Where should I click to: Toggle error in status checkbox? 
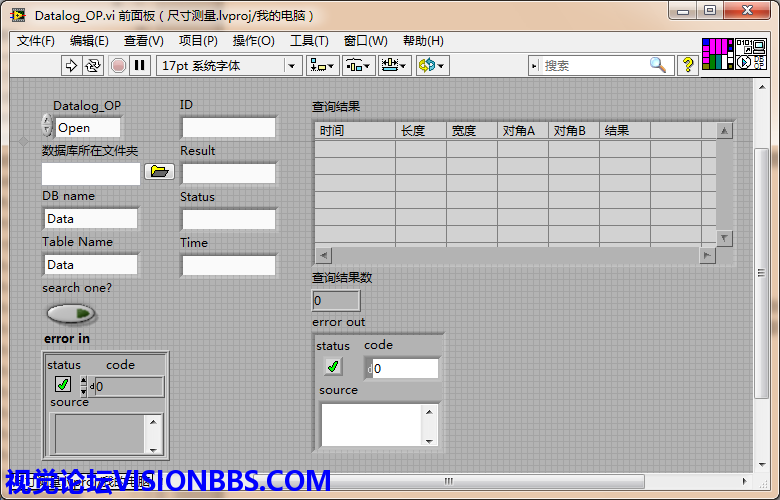click(x=62, y=384)
